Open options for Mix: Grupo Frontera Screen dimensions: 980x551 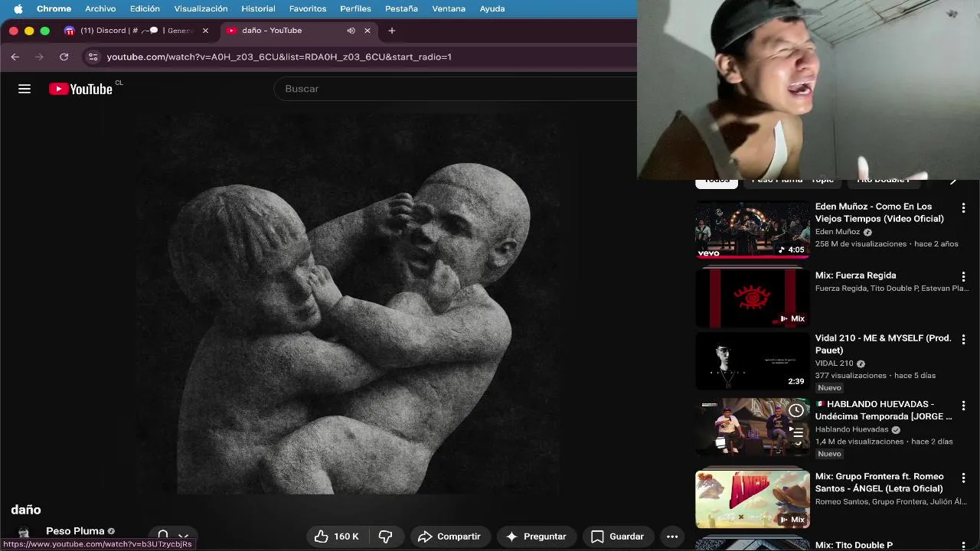[x=964, y=478]
